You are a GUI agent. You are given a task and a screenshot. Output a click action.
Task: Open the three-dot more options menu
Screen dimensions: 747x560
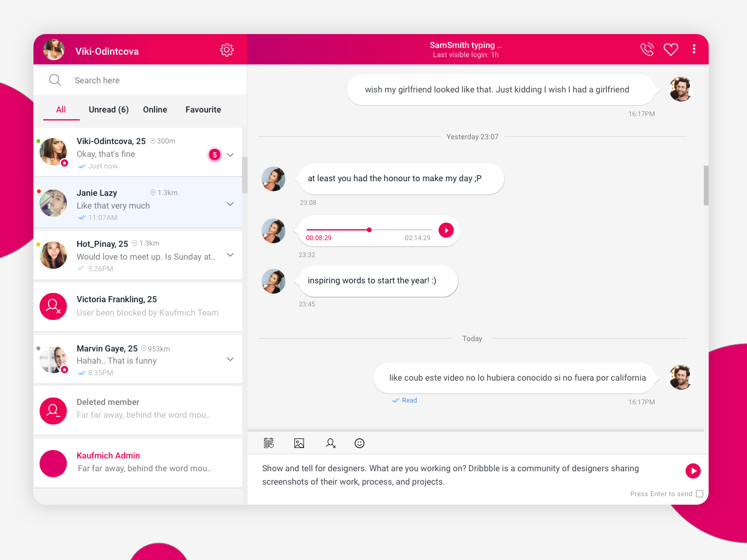pos(694,49)
